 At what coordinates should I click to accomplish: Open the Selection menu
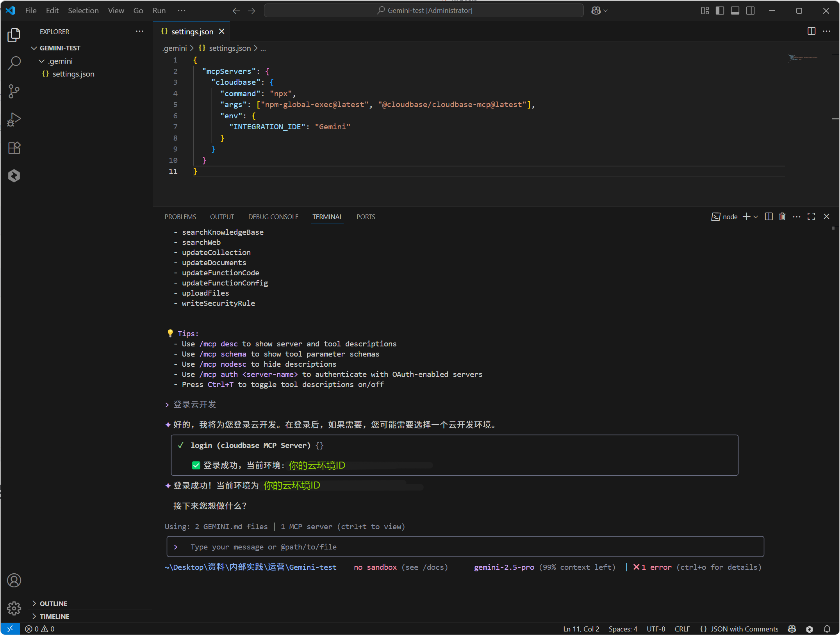point(83,11)
